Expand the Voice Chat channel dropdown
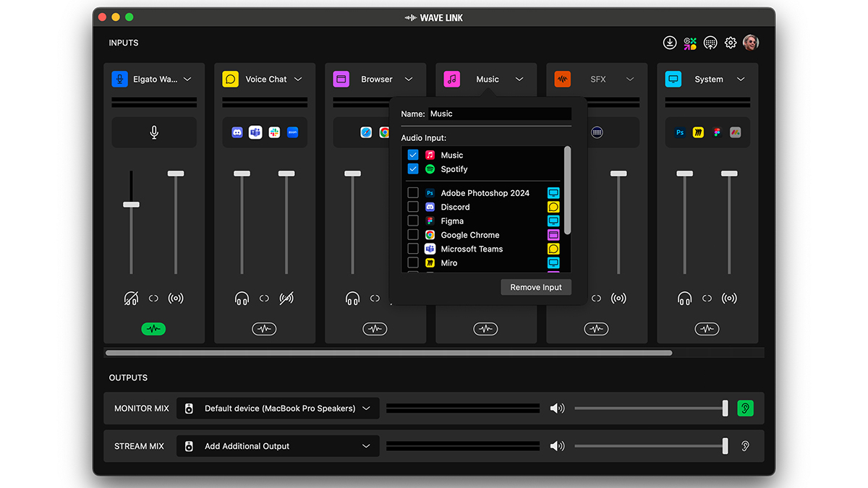Image resolution: width=868 pixels, height=488 pixels. click(298, 80)
